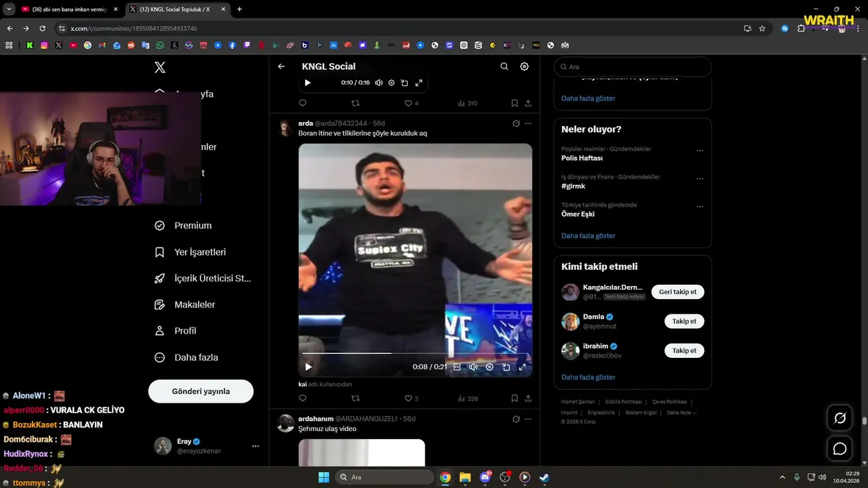Bookmark arda's post with 326 views

(515, 399)
